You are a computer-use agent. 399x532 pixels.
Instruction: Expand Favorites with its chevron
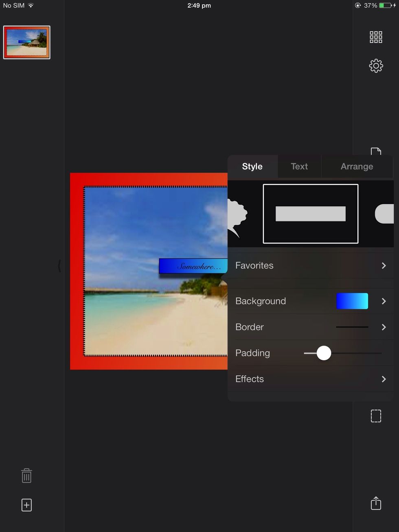point(384,265)
